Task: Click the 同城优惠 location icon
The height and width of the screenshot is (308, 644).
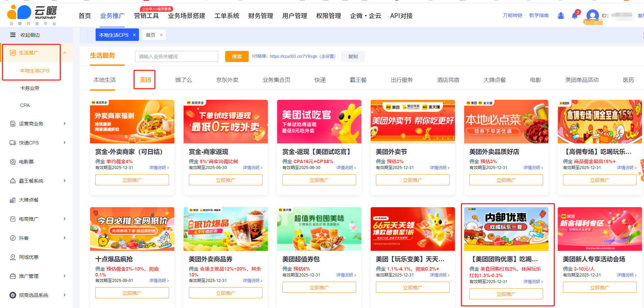Action: click(x=13, y=257)
